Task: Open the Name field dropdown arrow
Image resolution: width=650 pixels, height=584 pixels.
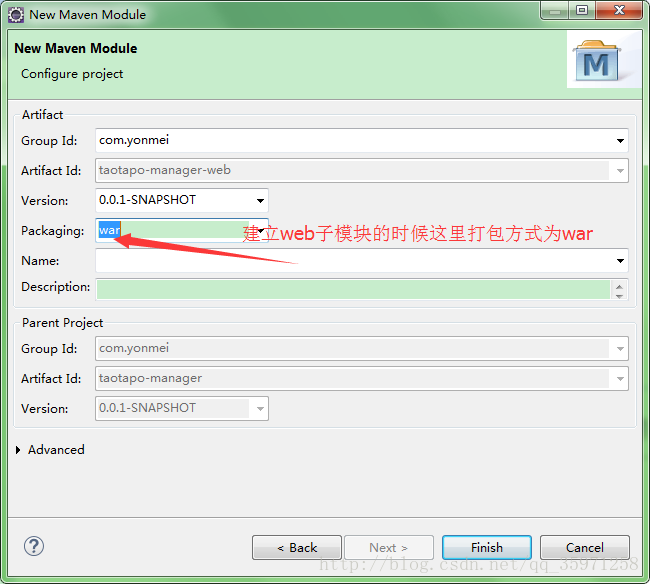Action: click(x=620, y=261)
